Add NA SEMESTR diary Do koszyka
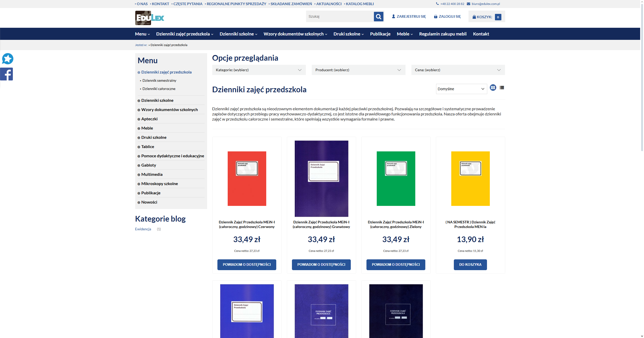 pyautogui.click(x=470, y=264)
